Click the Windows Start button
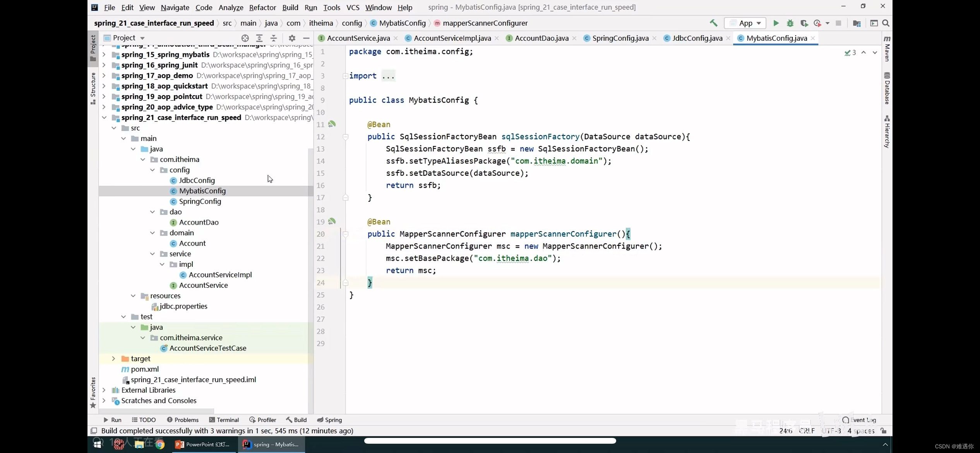This screenshot has height=453, width=980. pos(98,444)
